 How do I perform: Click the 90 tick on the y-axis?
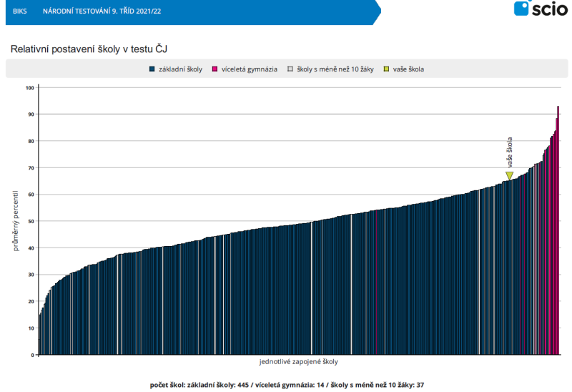pos(31,114)
